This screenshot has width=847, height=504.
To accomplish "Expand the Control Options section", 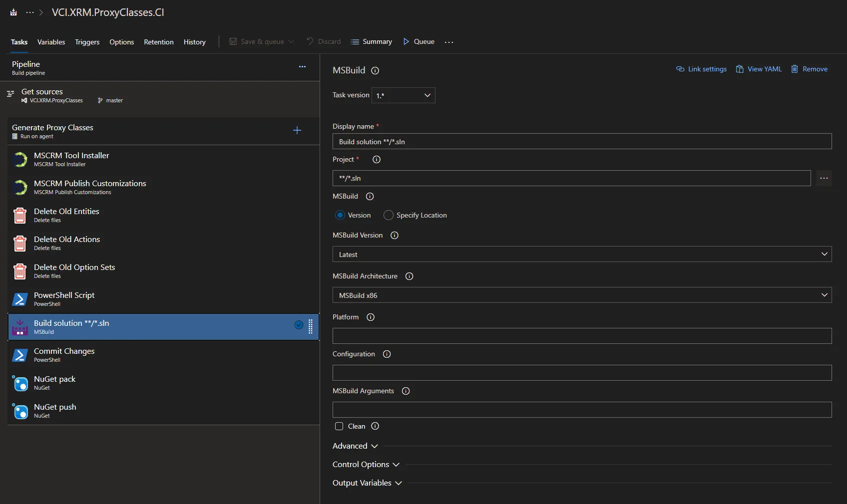I will click(366, 465).
